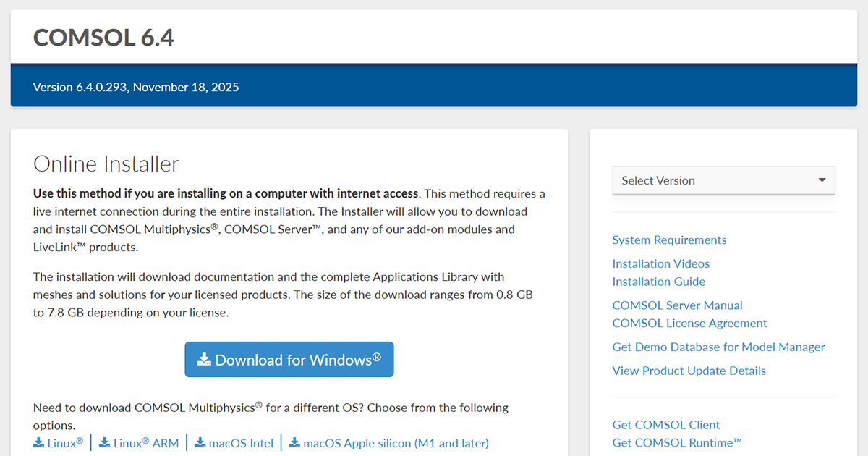This screenshot has width=868, height=456.
Task: Click the download icon beside macOS Intel
Action: point(200,442)
